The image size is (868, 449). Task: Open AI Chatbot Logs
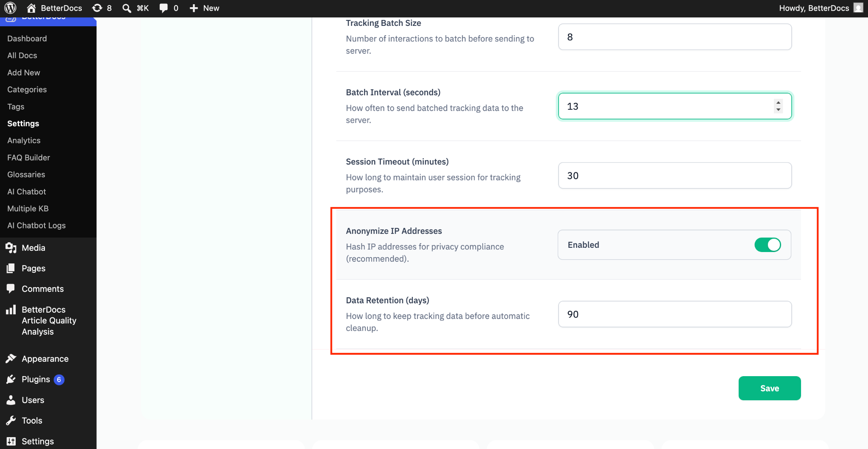[x=36, y=225]
